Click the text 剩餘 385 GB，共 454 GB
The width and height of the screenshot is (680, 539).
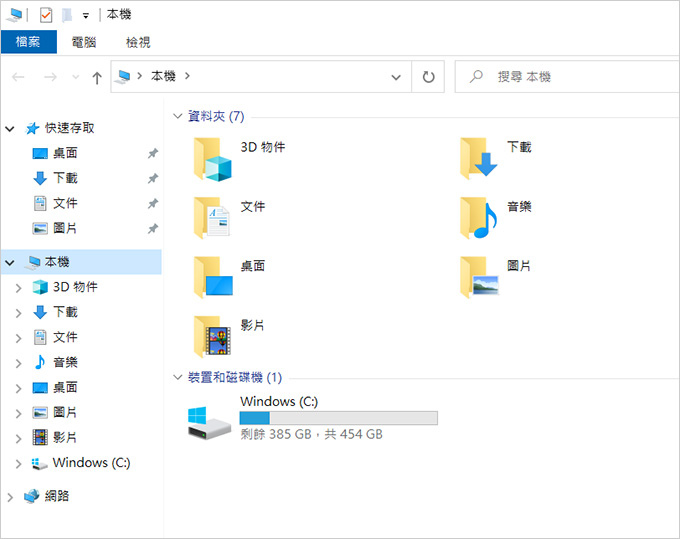coord(311,434)
